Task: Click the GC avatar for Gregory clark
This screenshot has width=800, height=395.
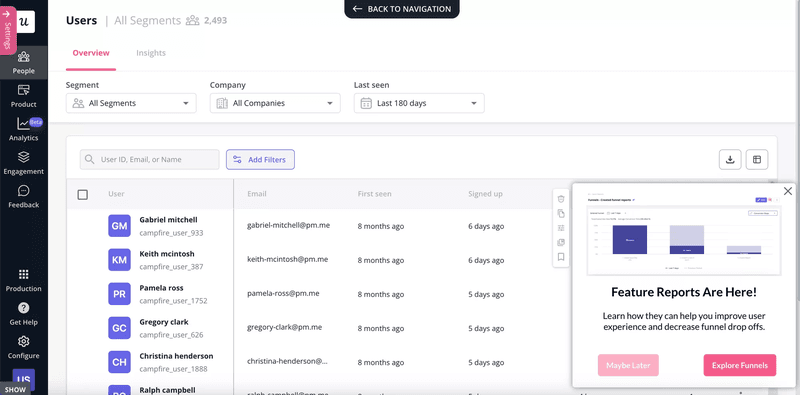Action: [119, 328]
